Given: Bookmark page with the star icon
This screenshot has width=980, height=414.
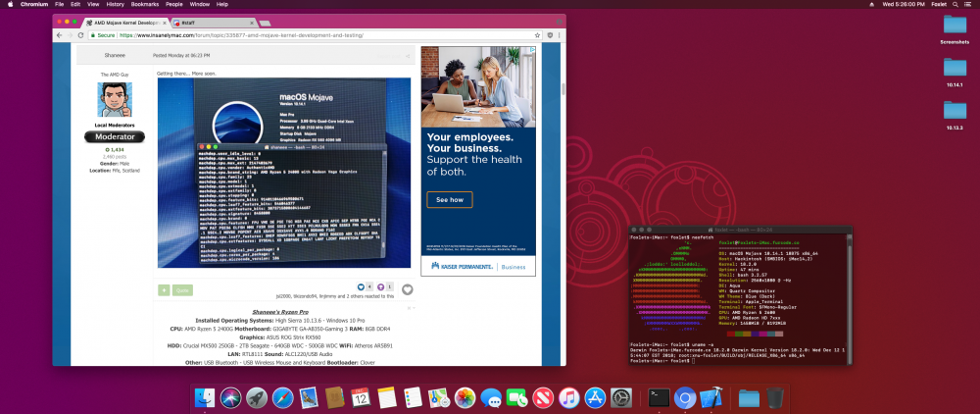Looking at the screenshot, I should [x=537, y=35].
